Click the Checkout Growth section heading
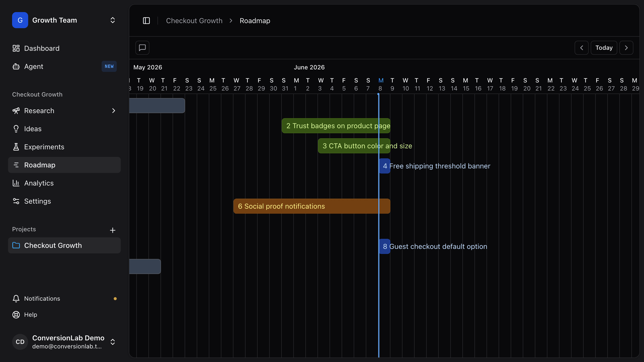Image resolution: width=644 pixels, height=362 pixels. pyautogui.click(x=37, y=95)
